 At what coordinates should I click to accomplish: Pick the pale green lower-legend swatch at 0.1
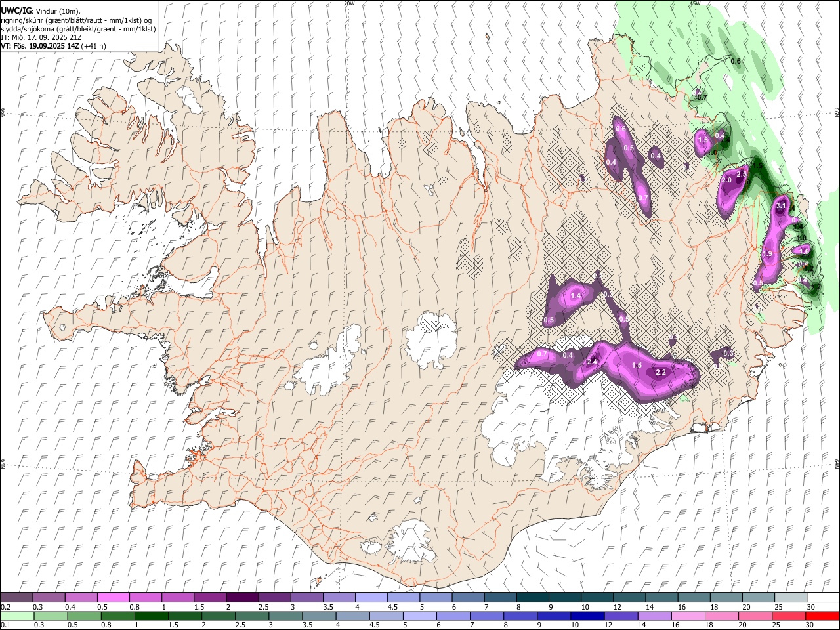point(17,616)
